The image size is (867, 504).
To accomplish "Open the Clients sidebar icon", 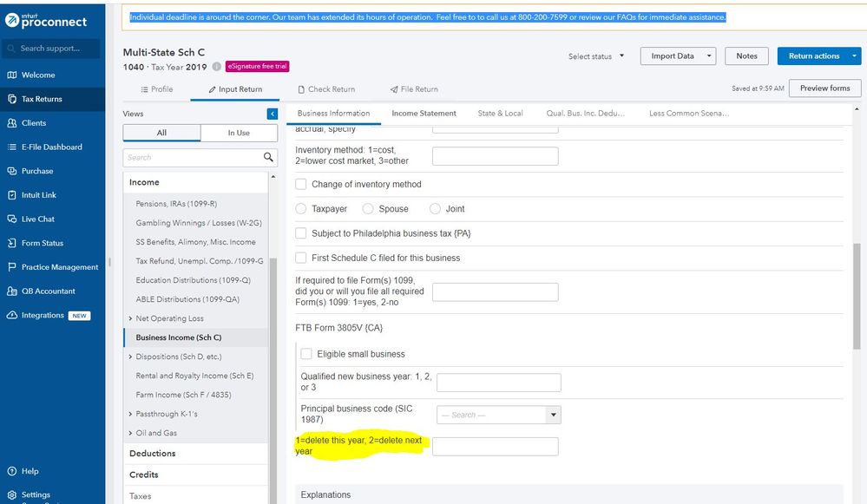I will [x=12, y=123].
